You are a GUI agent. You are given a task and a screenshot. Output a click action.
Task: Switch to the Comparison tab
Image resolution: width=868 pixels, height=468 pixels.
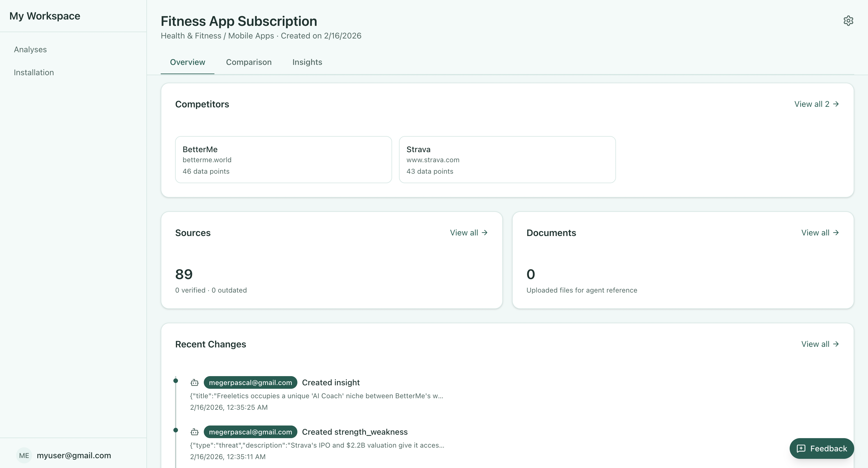[x=249, y=62]
